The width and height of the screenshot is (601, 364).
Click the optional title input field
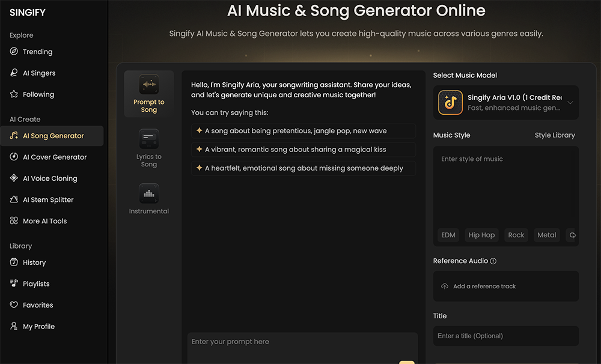[x=506, y=336]
